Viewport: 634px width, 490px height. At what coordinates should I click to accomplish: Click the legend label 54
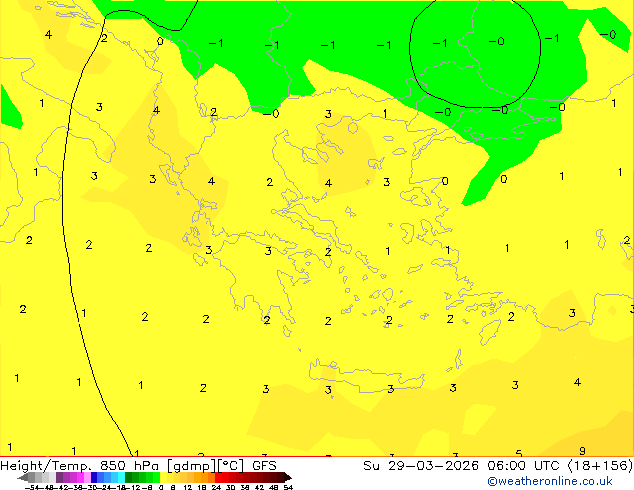click(x=287, y=487)
